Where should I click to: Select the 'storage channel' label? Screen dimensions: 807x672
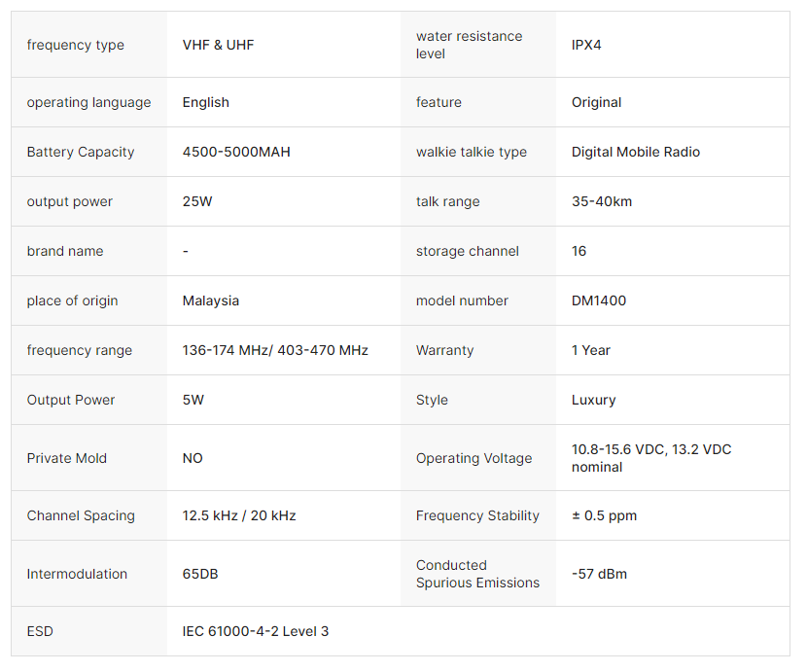[467, 251]
